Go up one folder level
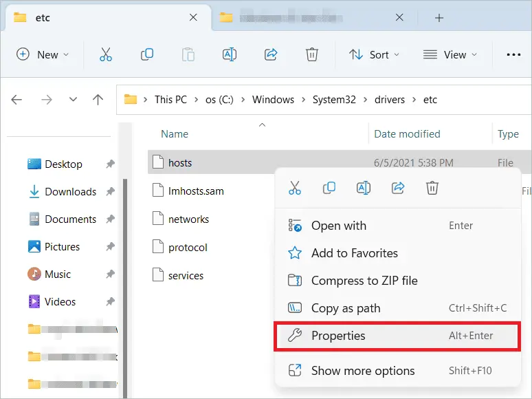This screenshot has width=532, height=399. pos(98,100)
